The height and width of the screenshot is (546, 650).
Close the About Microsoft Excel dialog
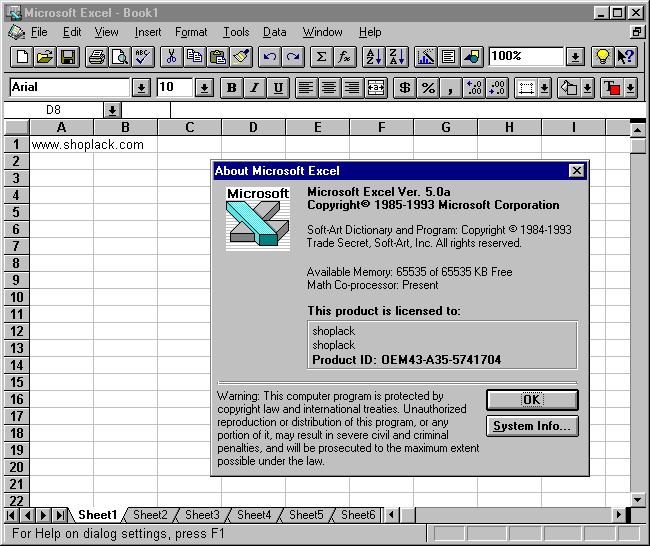point(577,171)
